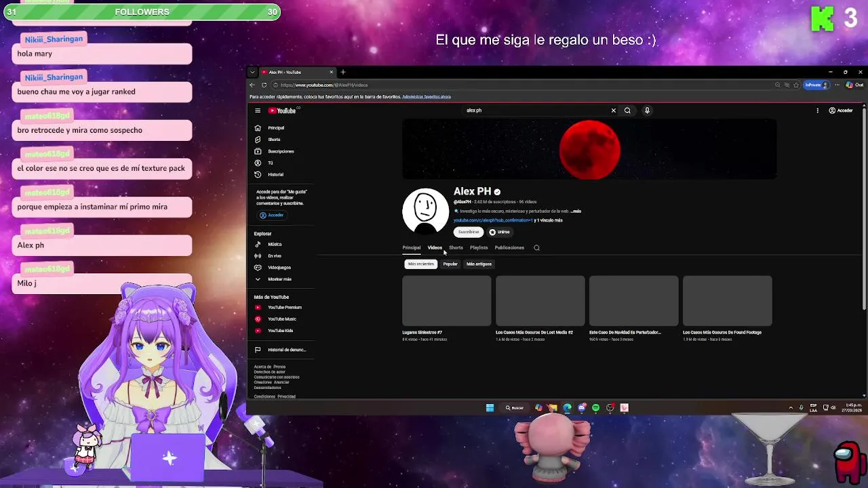Click the Condiciones footer link
868x488 pixels.
click(264, 396)
